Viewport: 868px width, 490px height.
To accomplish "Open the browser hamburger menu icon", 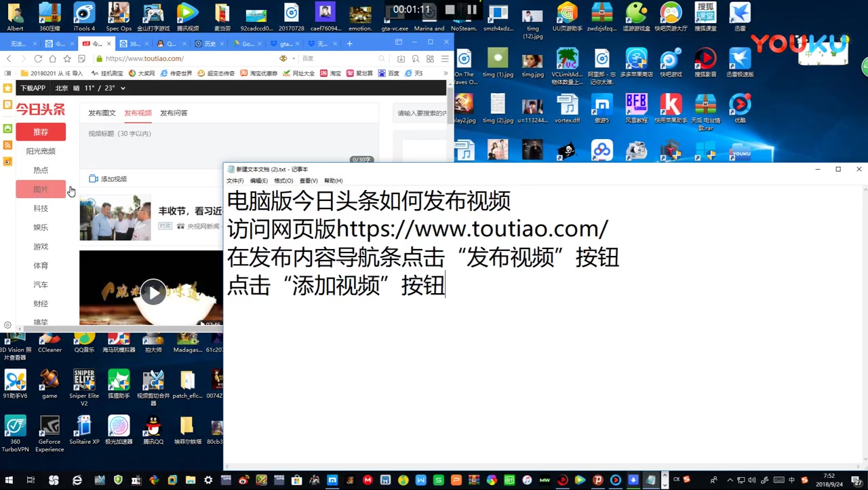I will click(x=445, y=59).
